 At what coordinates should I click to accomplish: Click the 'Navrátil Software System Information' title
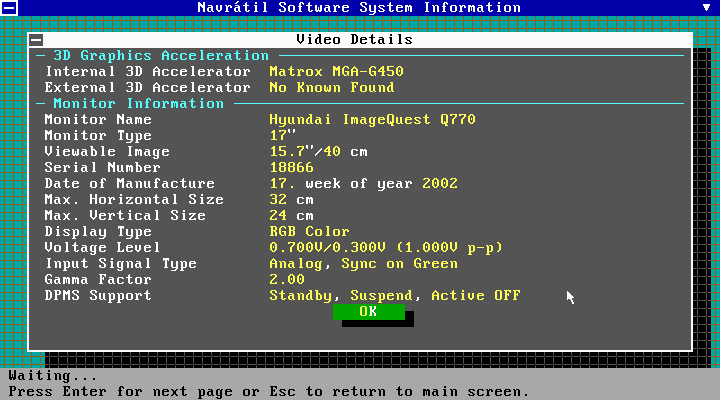[359, 7]
